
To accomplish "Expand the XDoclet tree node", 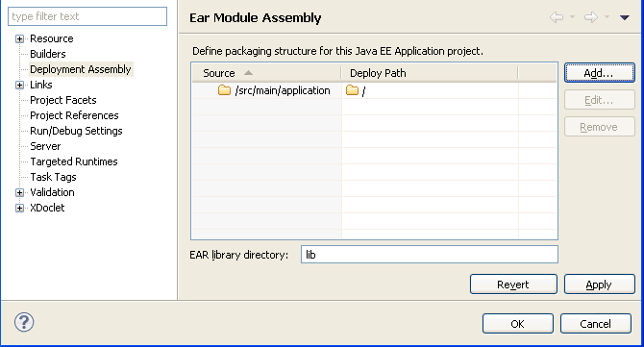I will click(19, 209).
